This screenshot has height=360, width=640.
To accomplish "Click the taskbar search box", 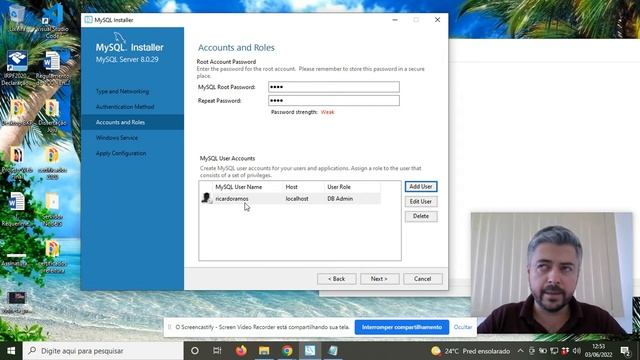I will (103, 351).
